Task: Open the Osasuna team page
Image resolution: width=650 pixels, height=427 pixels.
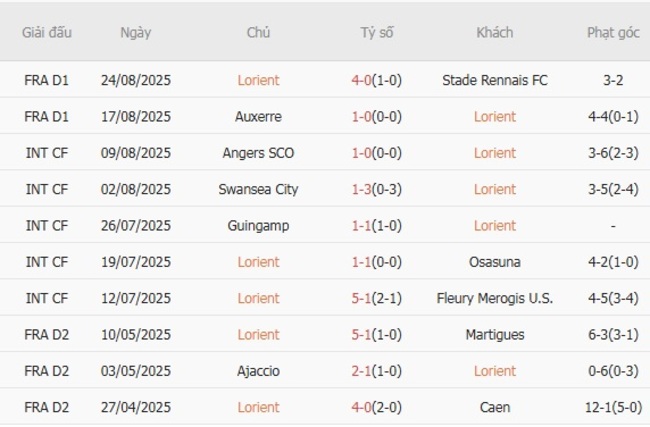Action: click(x=495, y=262)
